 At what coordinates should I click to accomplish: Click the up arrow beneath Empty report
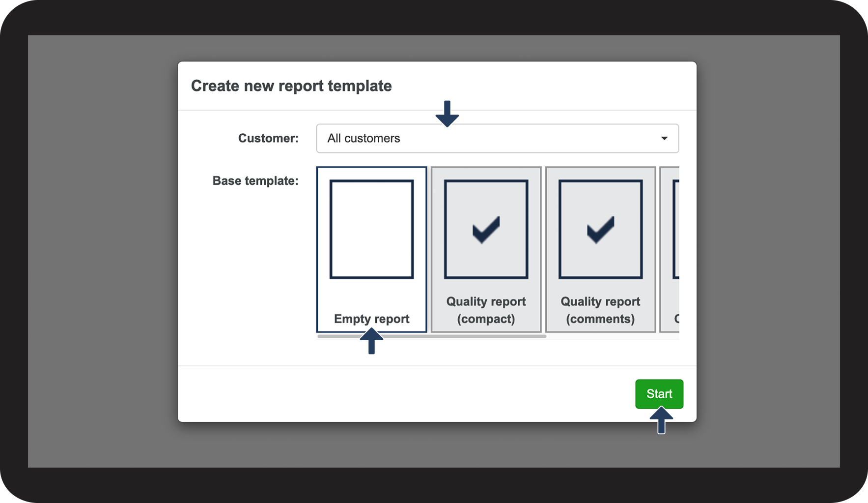point(371,341)
